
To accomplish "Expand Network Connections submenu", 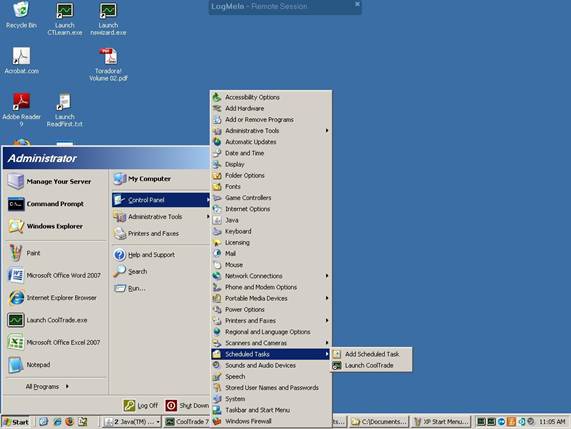I will (271, 276).
